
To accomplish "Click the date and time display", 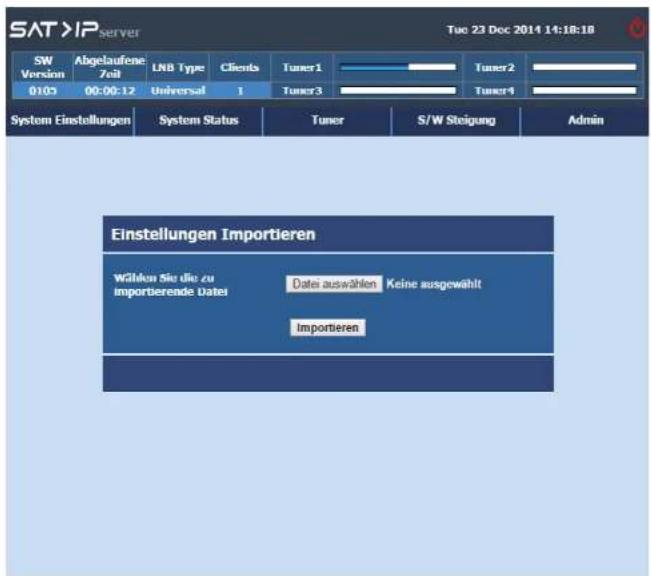I will click(x=521, y=30).
